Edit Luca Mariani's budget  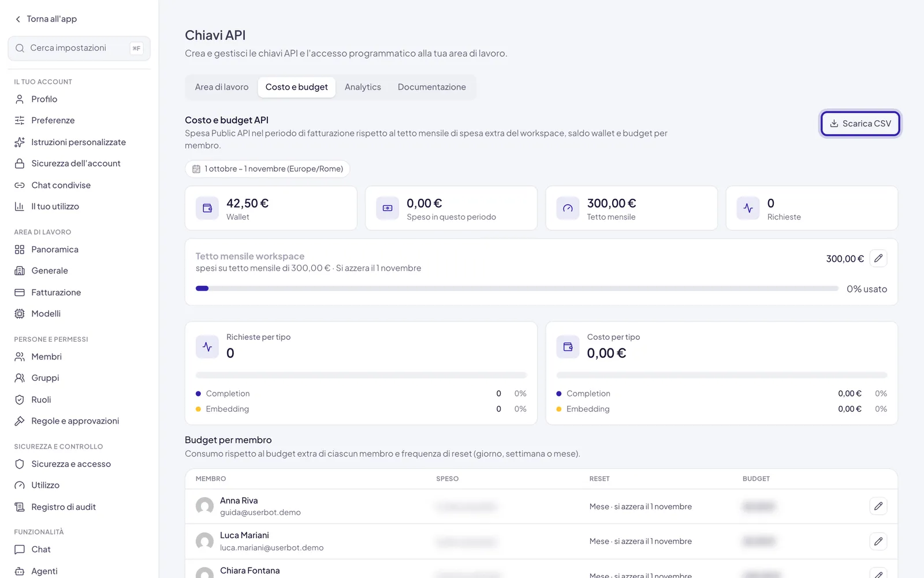pos(878,542)
